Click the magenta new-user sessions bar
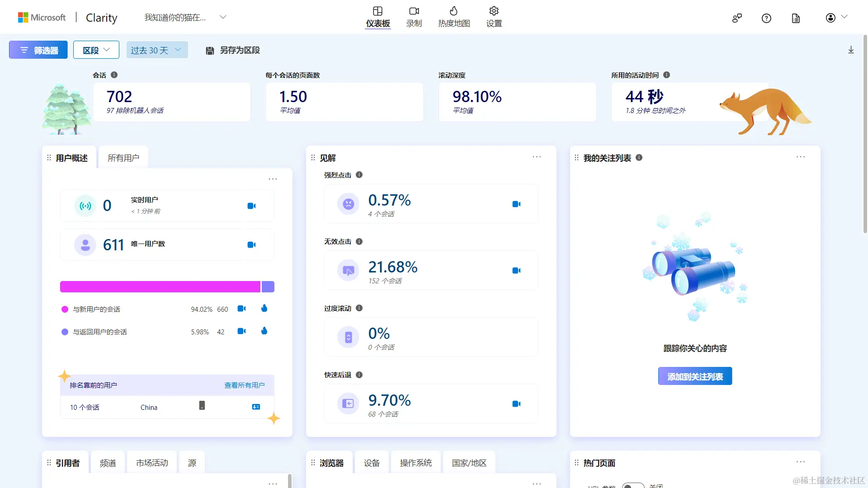868x488 pixels. (160, 287)
